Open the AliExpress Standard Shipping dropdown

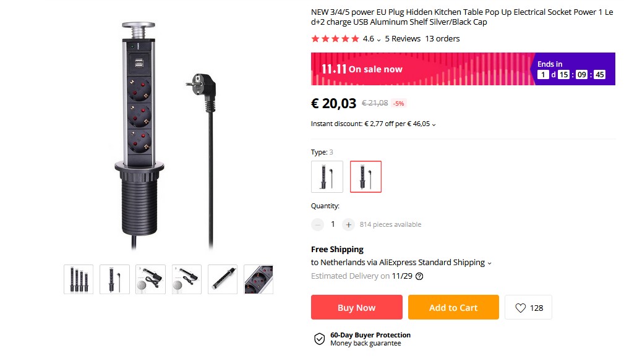pyautogui.click(x=489, y=263)
